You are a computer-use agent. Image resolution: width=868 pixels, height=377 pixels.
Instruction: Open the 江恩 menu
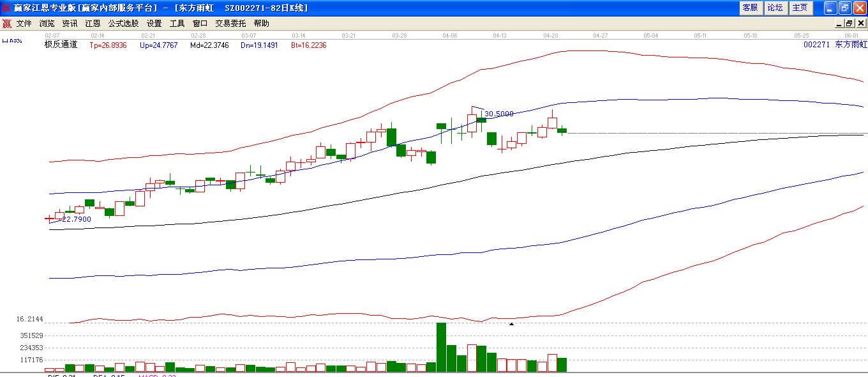pyautogui.click(x=93, y=24)
